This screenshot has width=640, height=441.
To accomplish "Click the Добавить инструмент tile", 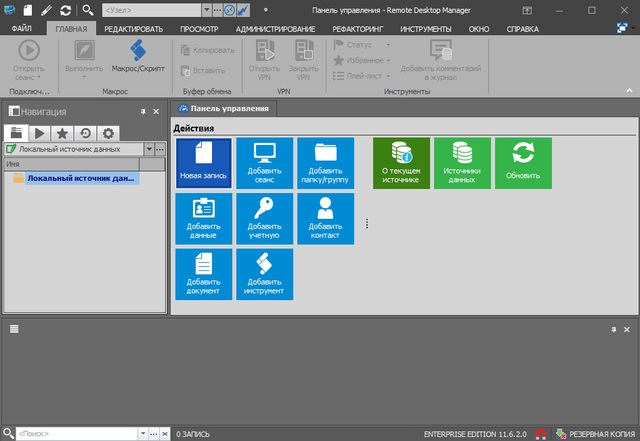I will click(x=265, y=275).
